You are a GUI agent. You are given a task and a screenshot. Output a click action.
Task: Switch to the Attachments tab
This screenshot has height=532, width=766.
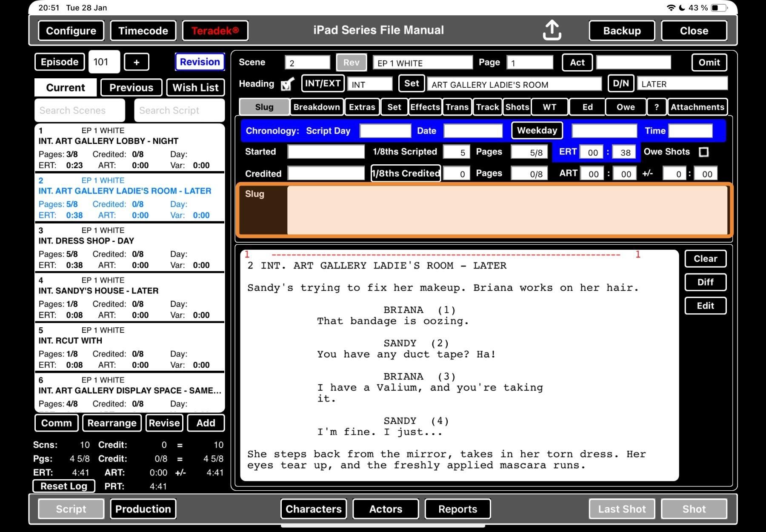coord(697,107)
